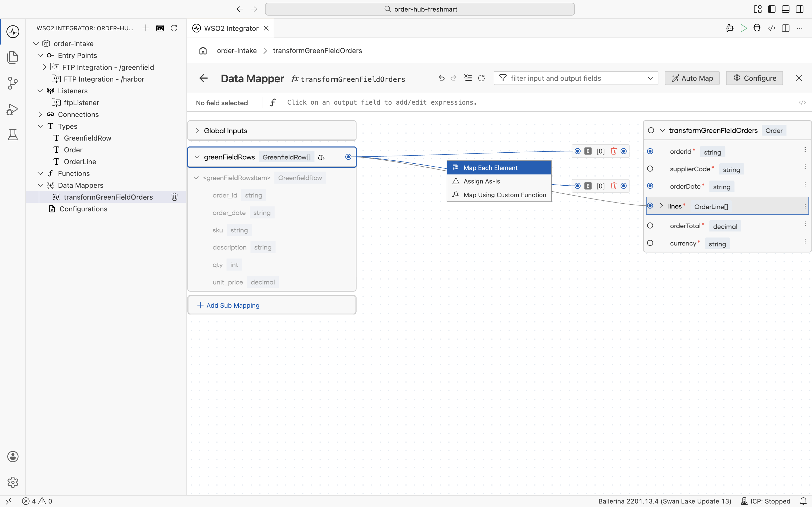Delete transformGreenFieldOrders mapper with trash icon

coord(175,197)
